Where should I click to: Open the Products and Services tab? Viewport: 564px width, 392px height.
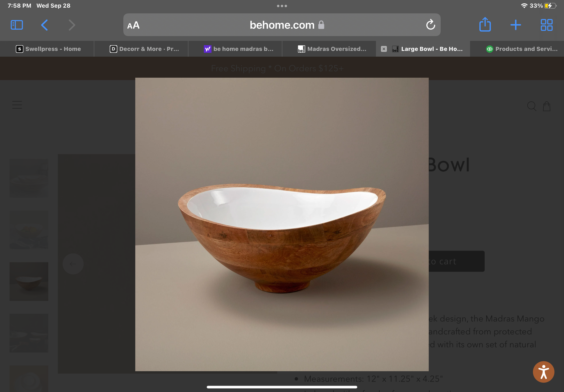point(521,49)
